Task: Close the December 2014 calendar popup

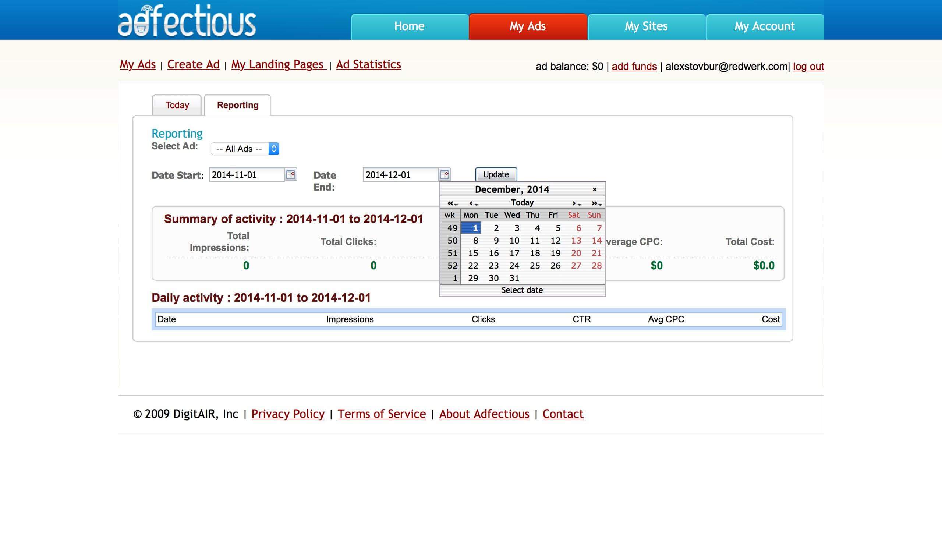Action: point(594,189)
